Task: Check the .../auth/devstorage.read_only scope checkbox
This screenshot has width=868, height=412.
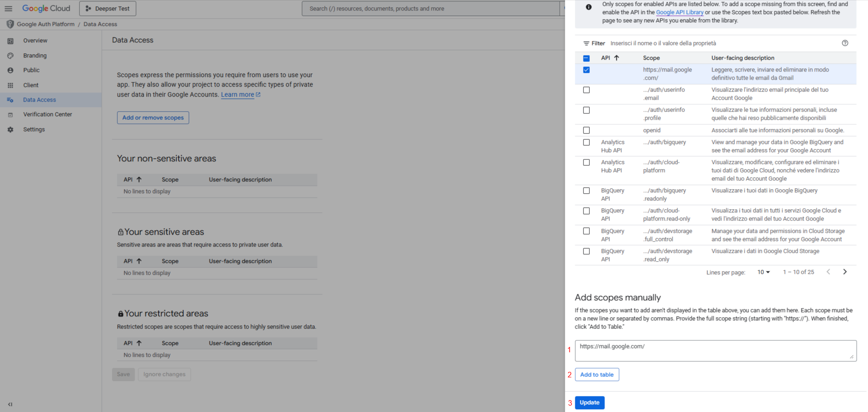Action: [587, 252]
